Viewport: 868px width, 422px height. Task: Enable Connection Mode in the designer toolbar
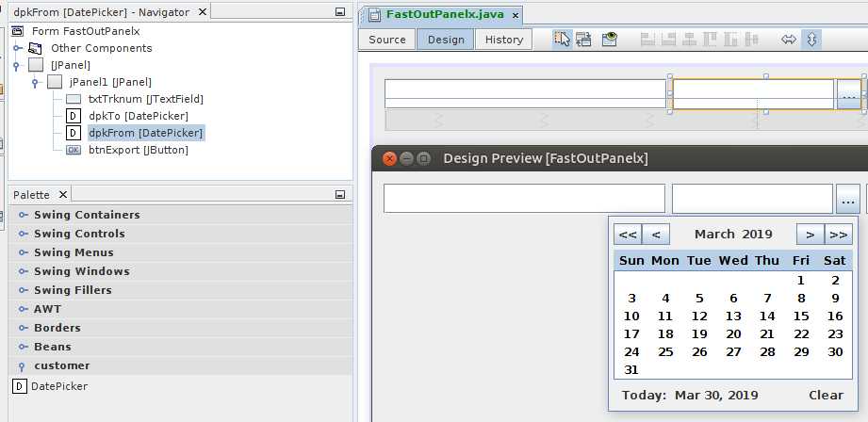pos(583,40)
